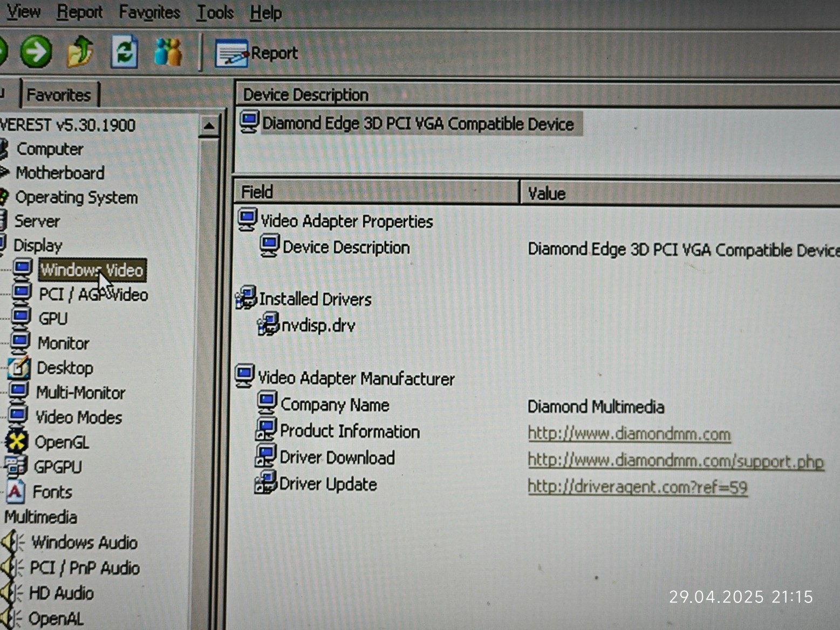Click the Monitor item icon
This screenshot has width=840, height=630.
tap(19, 342)
